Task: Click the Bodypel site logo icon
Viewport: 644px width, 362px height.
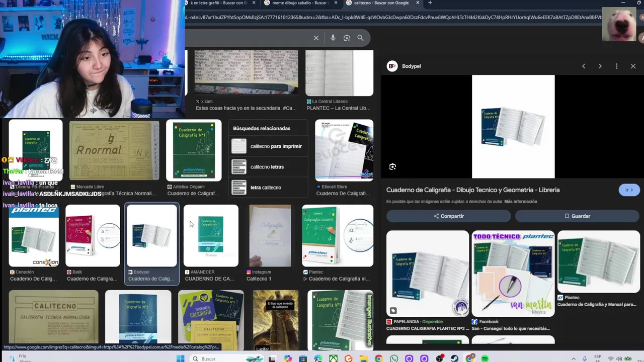Action: (x=392, y=66)
